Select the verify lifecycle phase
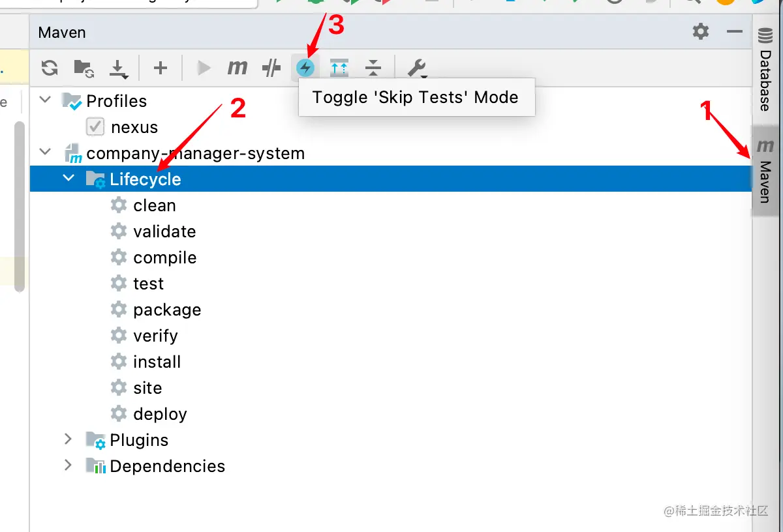 pyautogui.click(x=155, y=336)
